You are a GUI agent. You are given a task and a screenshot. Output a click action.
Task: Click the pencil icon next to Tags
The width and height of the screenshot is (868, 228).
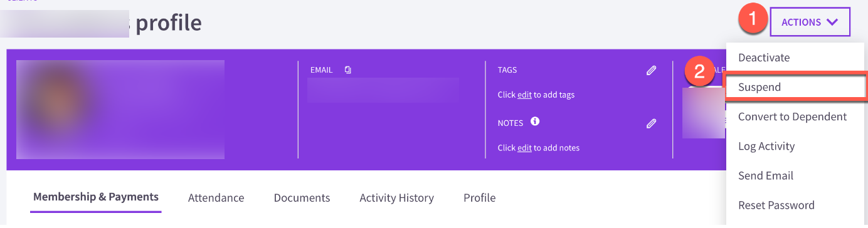[x=651, y=71]
